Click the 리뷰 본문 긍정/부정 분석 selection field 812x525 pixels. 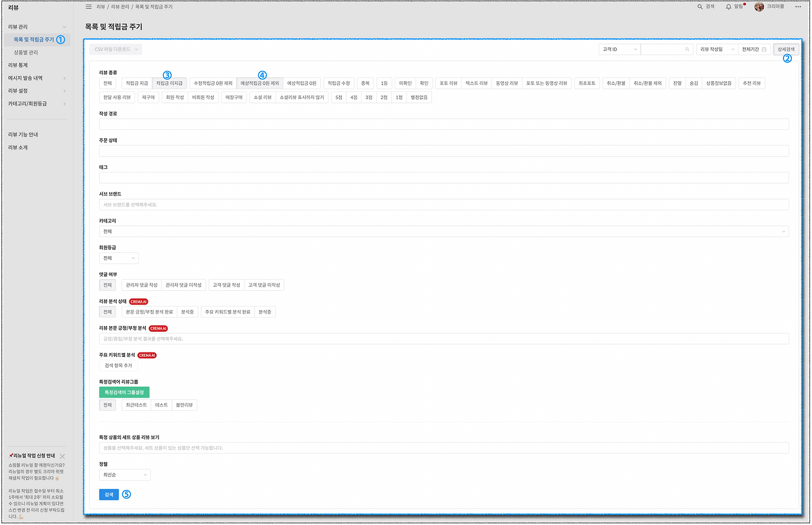click(x=444, y=339)
